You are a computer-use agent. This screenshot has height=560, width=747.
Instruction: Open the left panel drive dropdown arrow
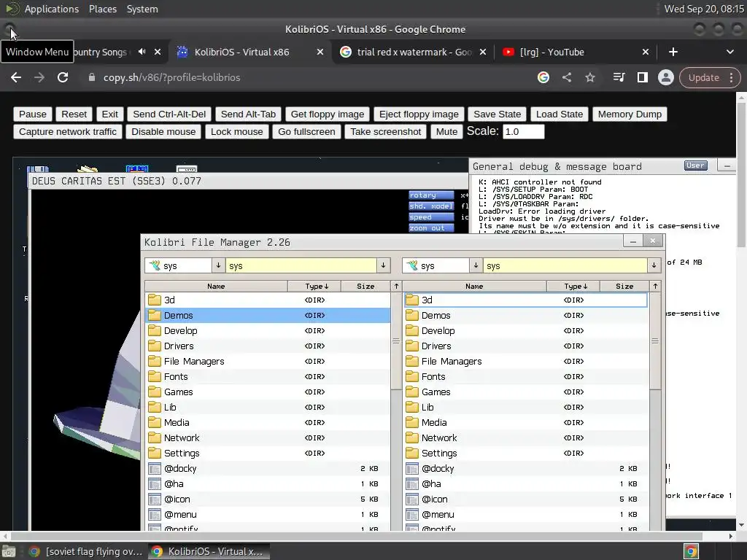[218, 265]
